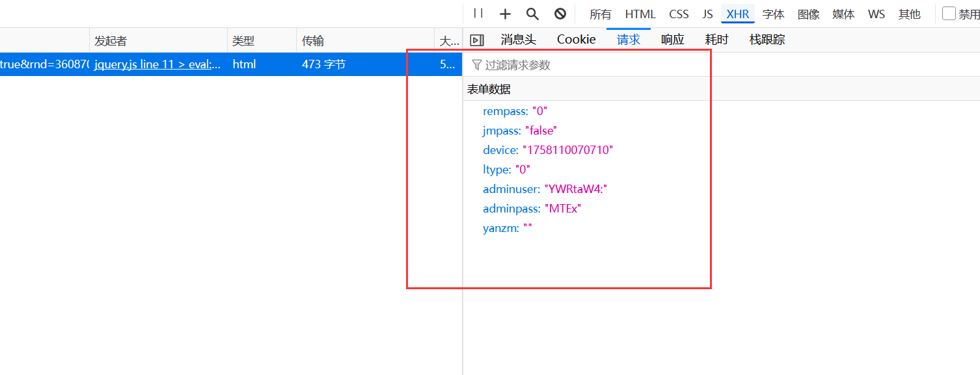Select the true&rnd=36087 request row

click(x=231, y=64)
